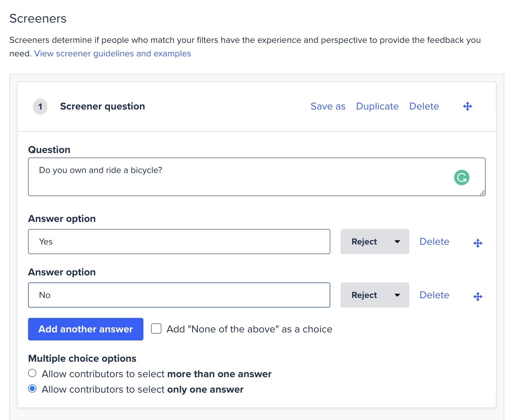The width and height of the screenshot is (513, 420).
Task: Open View screener guidelines and examples link
Action: (x=112, y=53)
